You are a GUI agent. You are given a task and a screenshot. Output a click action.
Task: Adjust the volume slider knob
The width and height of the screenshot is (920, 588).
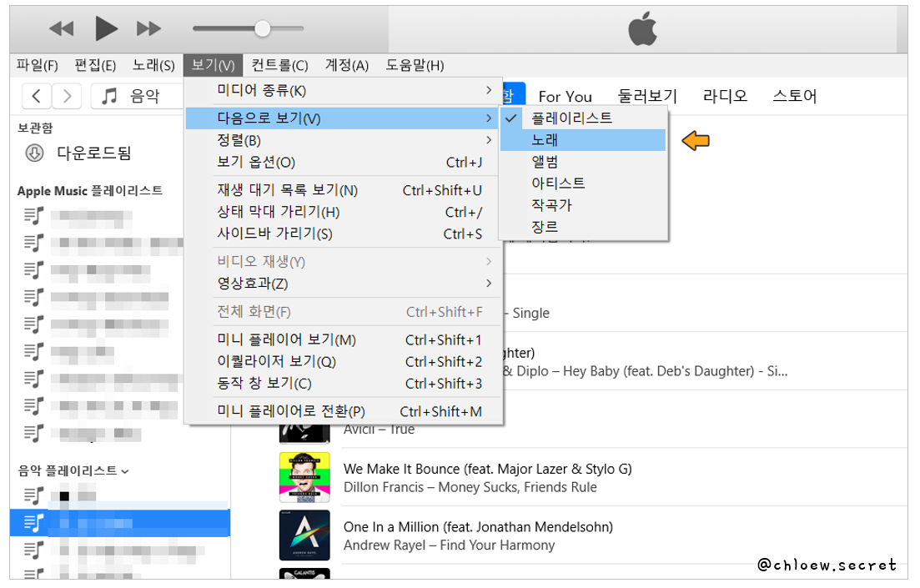coord(262,28)
